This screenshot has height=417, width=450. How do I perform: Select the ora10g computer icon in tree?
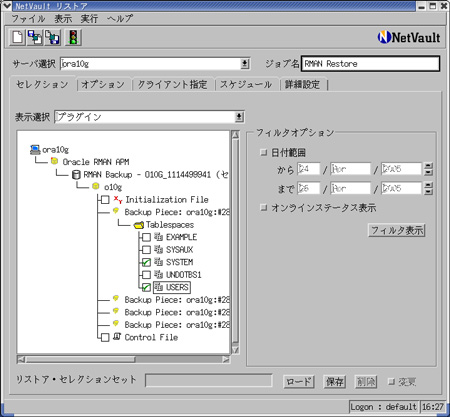(35, 149)
